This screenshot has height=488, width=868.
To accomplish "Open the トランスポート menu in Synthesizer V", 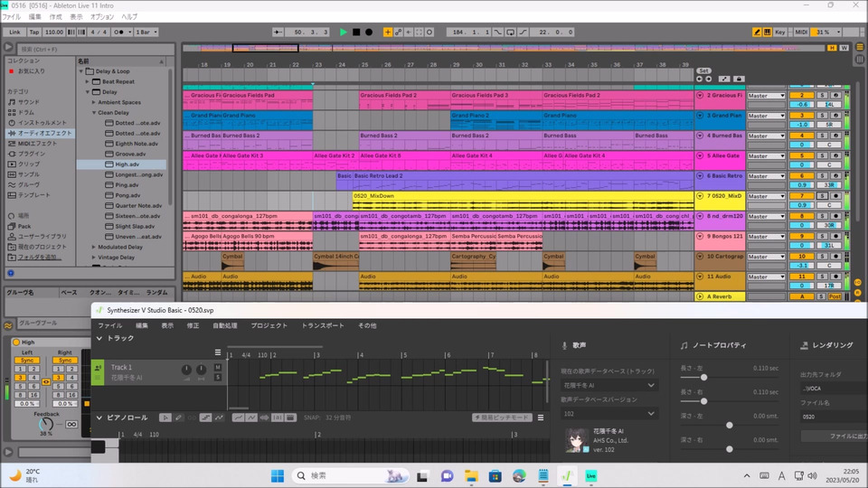I will click(x=323, y=325).
